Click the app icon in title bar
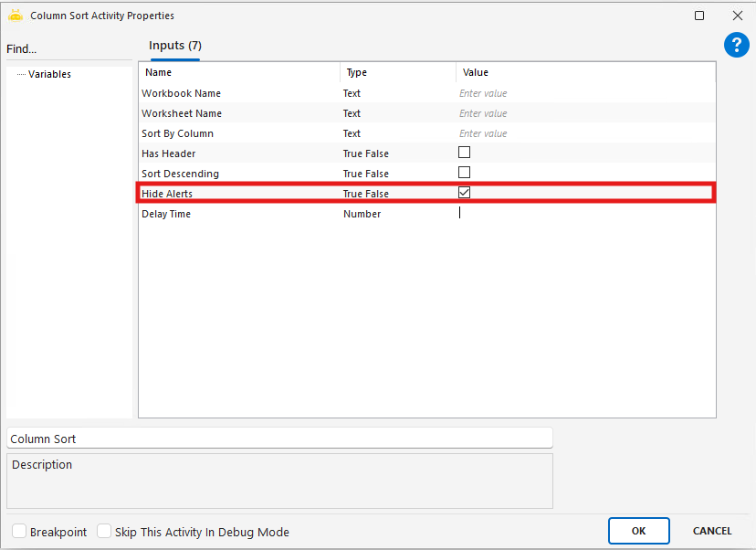The image size is (756, 550). pos(16,16)
